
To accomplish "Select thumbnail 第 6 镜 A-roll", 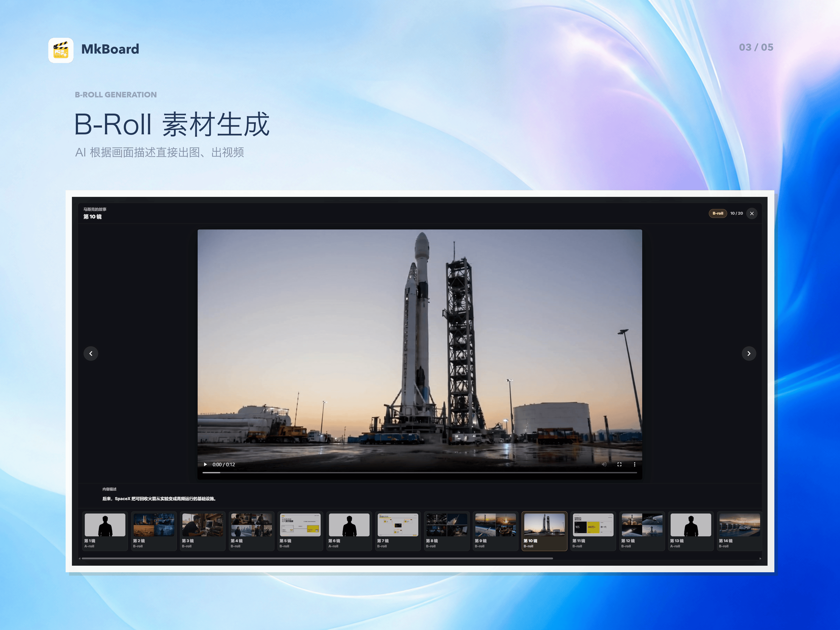I will 349,531.
